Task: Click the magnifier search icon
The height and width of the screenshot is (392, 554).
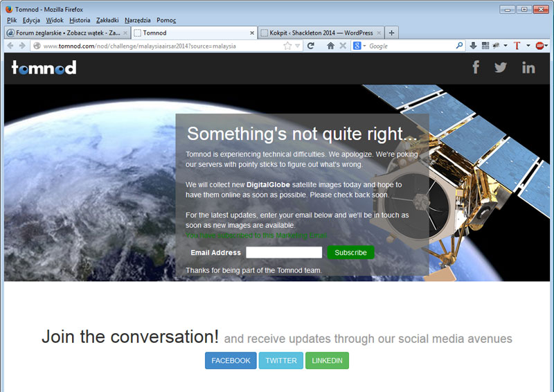Action: 459,45
